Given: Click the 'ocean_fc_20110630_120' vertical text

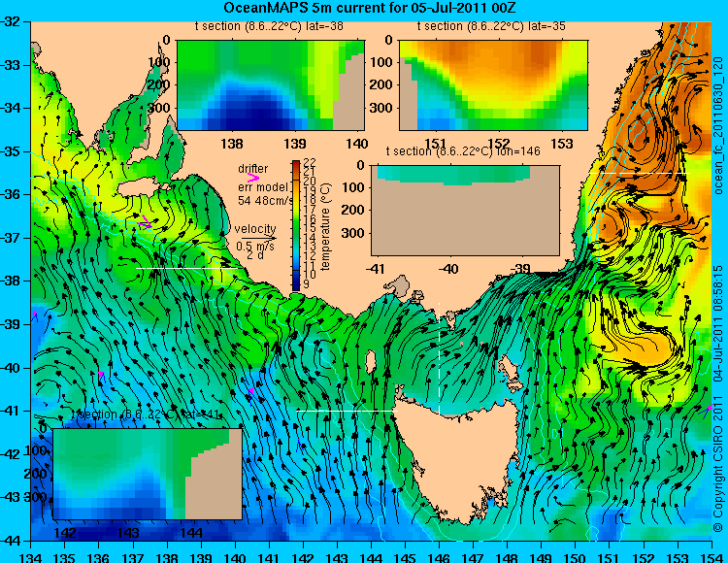Looking at the screenshot, I should [x=717, y=126].
